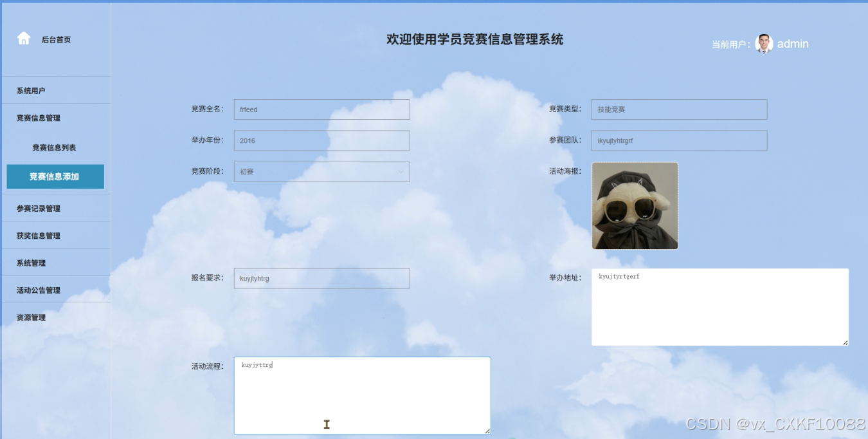Click the 举办年份 label
This screenshot has width=868, height=439.
[207, 140]
